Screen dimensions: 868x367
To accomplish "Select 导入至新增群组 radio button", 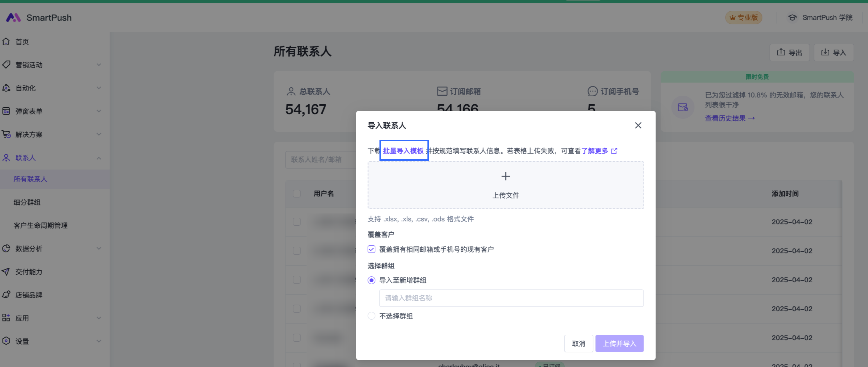I will pos(371,280).
